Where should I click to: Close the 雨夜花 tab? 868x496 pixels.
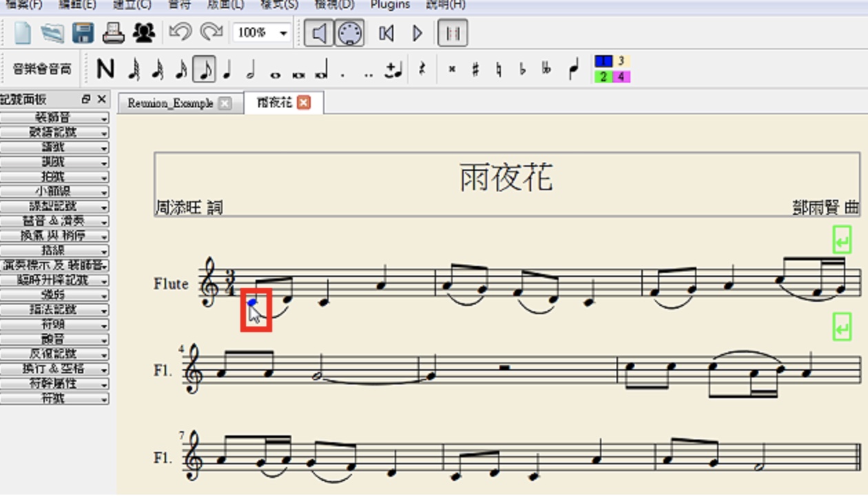pyautogui.click(x=304, y=103)
